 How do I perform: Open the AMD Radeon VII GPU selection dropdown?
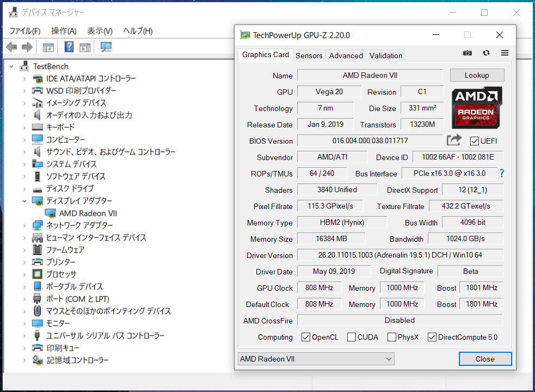[316, 359]
